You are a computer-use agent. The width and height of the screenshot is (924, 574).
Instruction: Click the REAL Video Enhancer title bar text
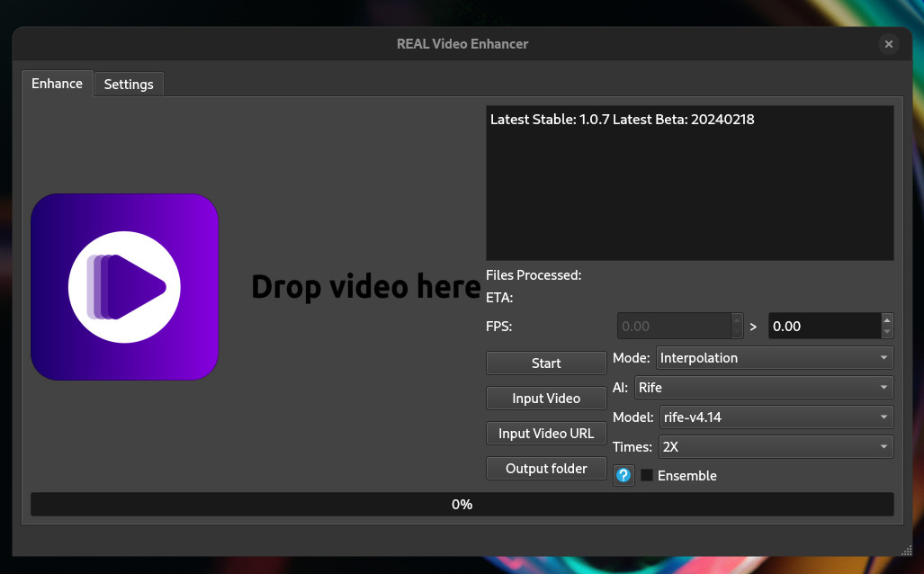(x=462, y=44)
